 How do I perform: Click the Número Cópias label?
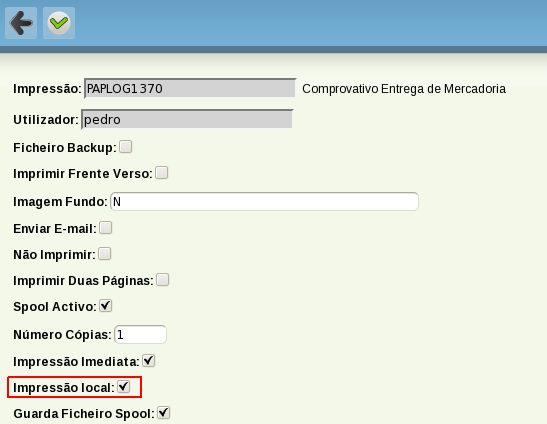coord(62,335)
